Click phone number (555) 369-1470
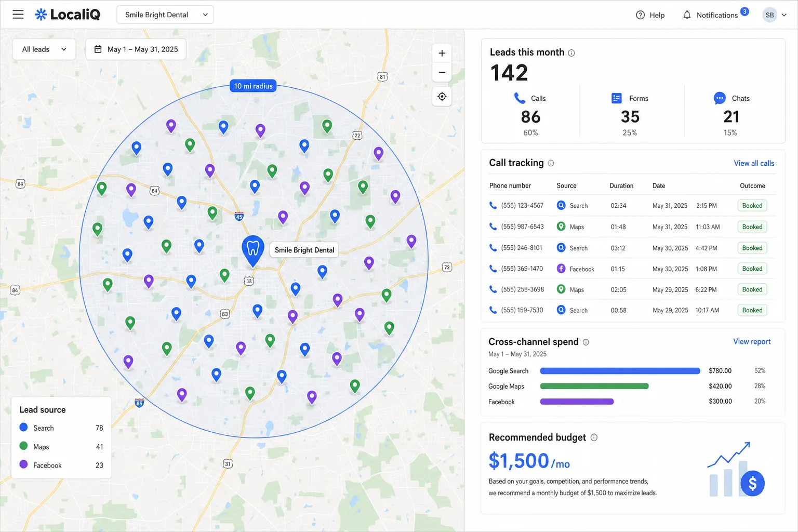Screen dimensions: 798x532 pyautogui.click(x=522, y=269)
